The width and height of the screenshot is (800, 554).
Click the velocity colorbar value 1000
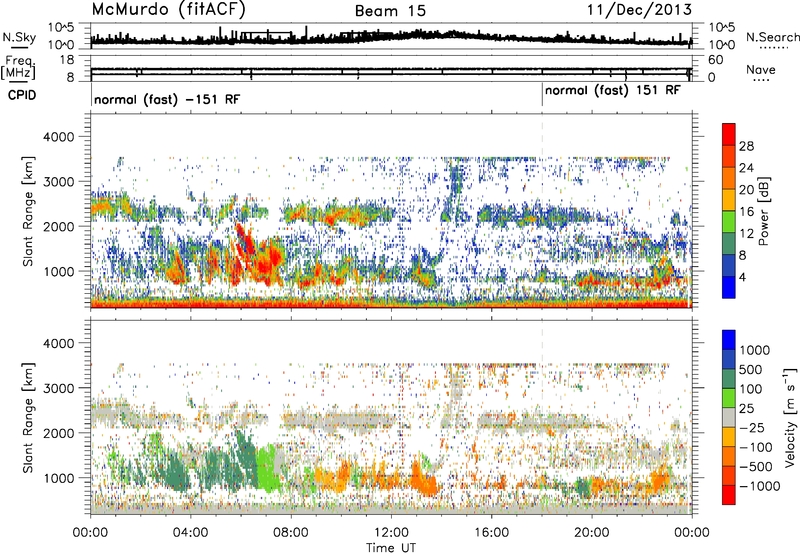pos(755,350)
